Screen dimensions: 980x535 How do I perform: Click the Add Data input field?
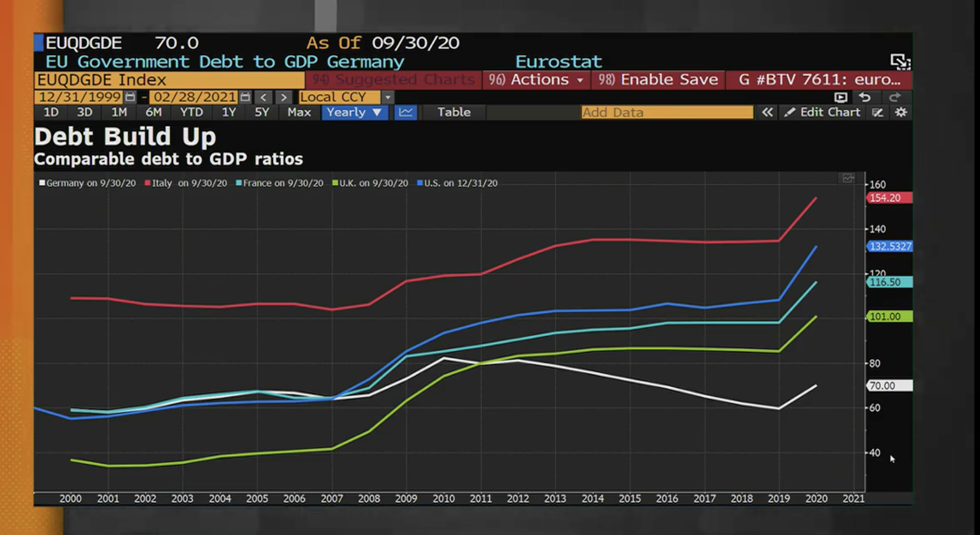(x=667, y=112)
